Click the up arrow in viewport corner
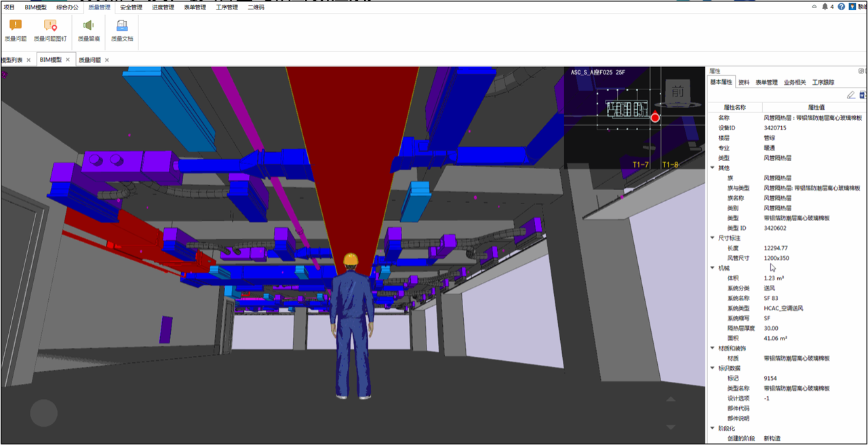 pos(671,399)
